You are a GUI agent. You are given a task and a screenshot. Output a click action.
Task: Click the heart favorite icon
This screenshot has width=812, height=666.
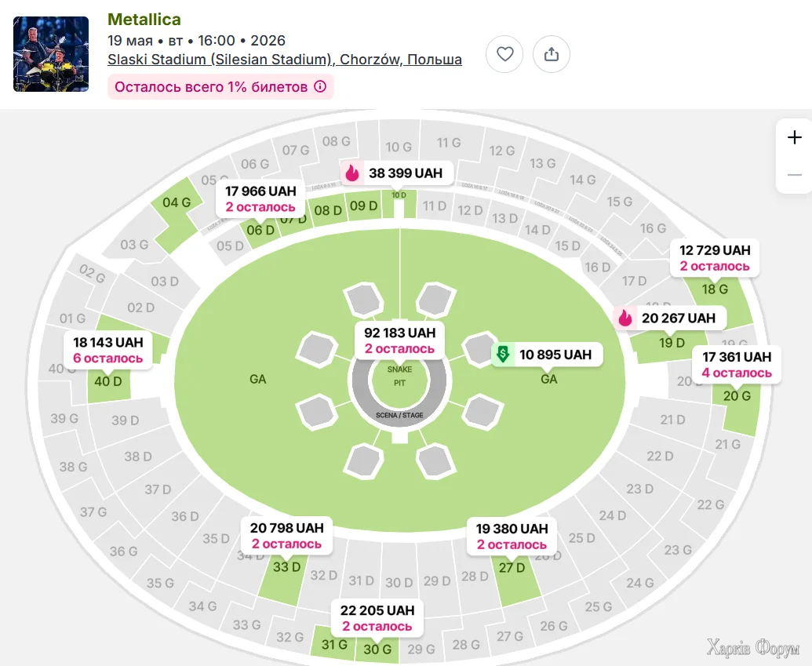click(x=504, y=54)
